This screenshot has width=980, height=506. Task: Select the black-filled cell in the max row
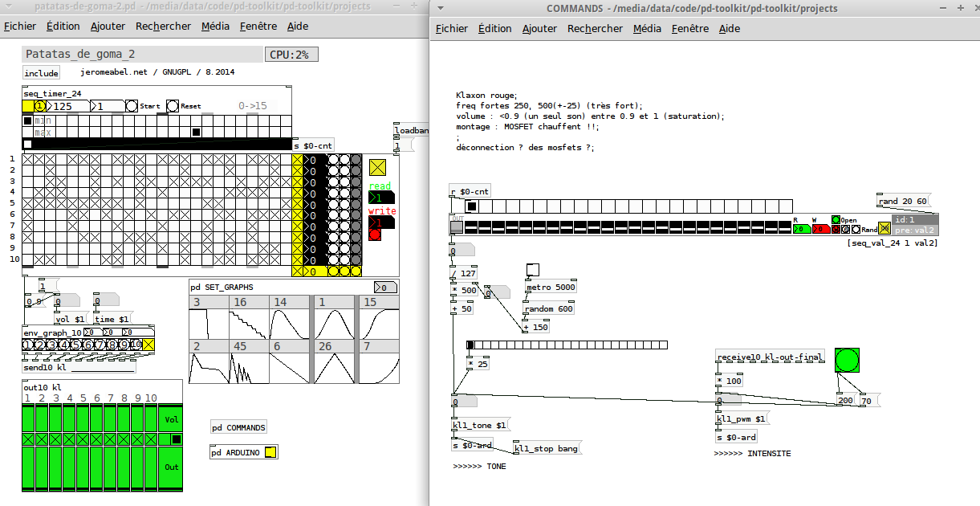(x=197, y=132)
